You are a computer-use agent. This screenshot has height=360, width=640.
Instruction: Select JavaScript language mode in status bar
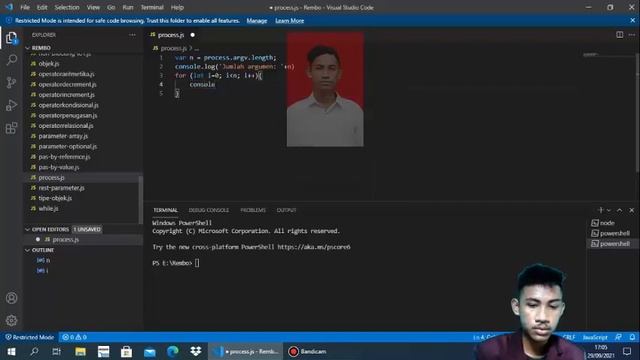[x=595, y=337]
